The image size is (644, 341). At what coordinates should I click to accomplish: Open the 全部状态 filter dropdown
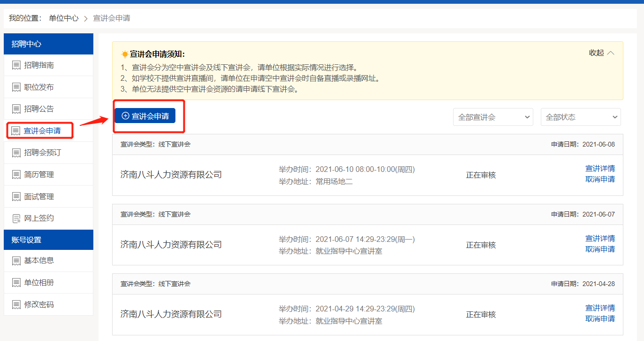pyautogui.click(x=581, y=117)
